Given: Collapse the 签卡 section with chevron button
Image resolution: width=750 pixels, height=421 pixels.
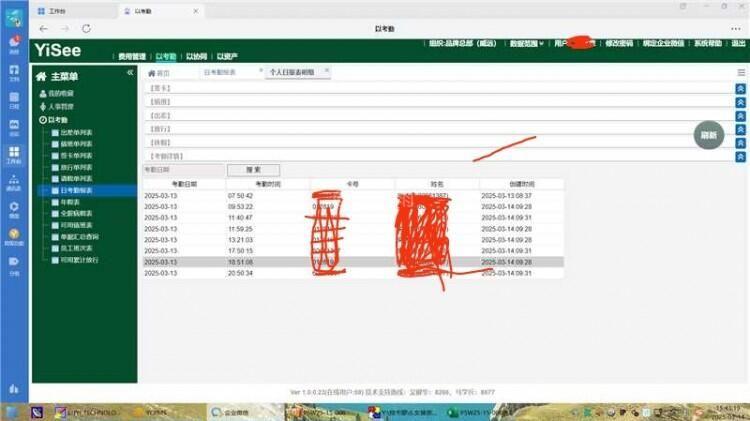Looking at the screenshot, I should click(740, 88).
